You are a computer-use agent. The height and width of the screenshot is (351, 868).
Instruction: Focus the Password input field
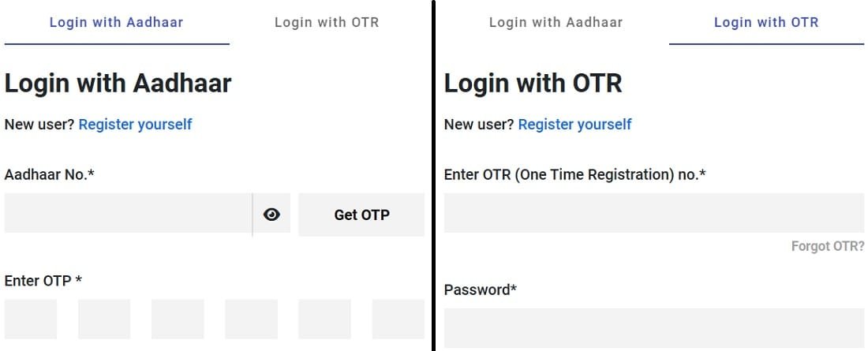pyautogui.click(x=653, y=327)
